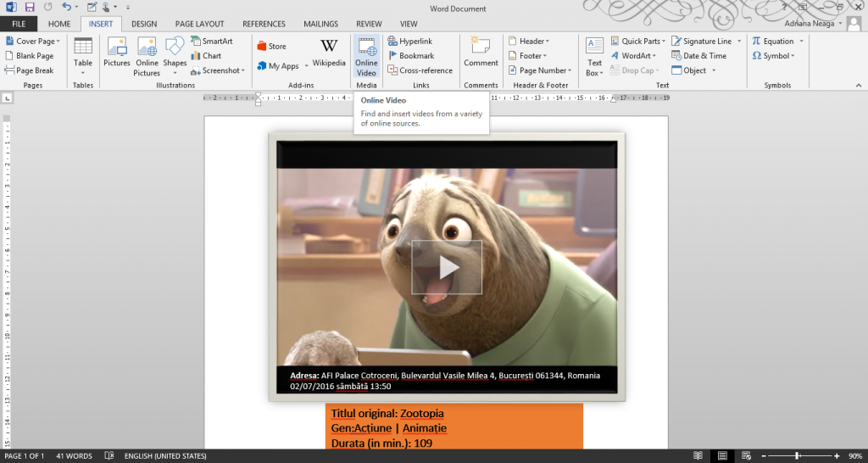Switch to the REFERENCES tab
The width and height of the screenshot is (868, 463).
pos(264,24)
